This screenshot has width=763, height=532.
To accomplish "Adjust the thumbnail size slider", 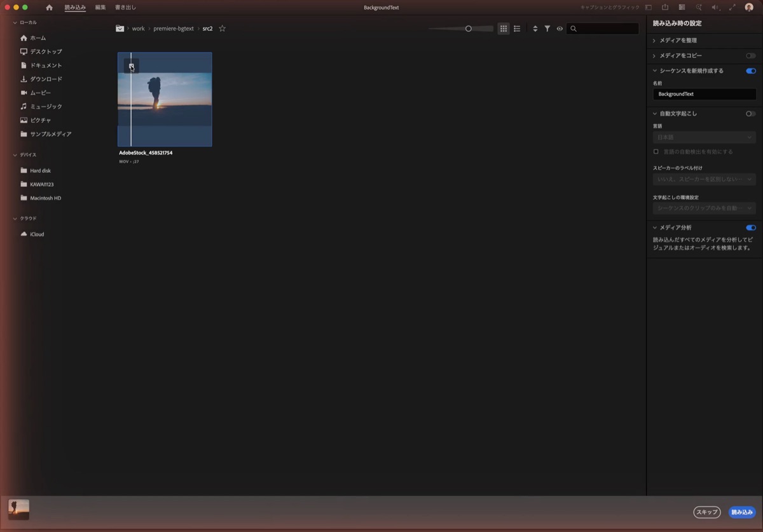I will click(x=460, y=29).
